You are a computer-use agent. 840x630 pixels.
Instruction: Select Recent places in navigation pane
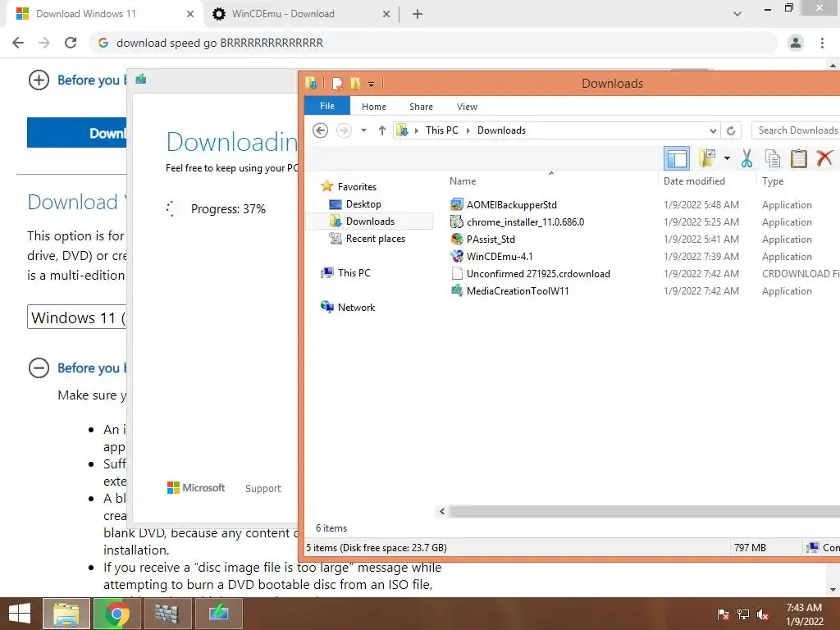coord(375,239)
